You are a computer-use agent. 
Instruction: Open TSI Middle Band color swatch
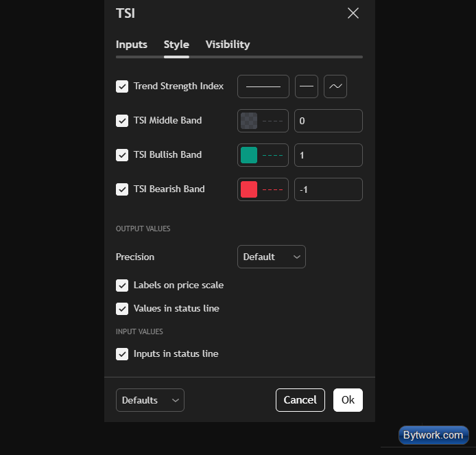pos(249,121)
